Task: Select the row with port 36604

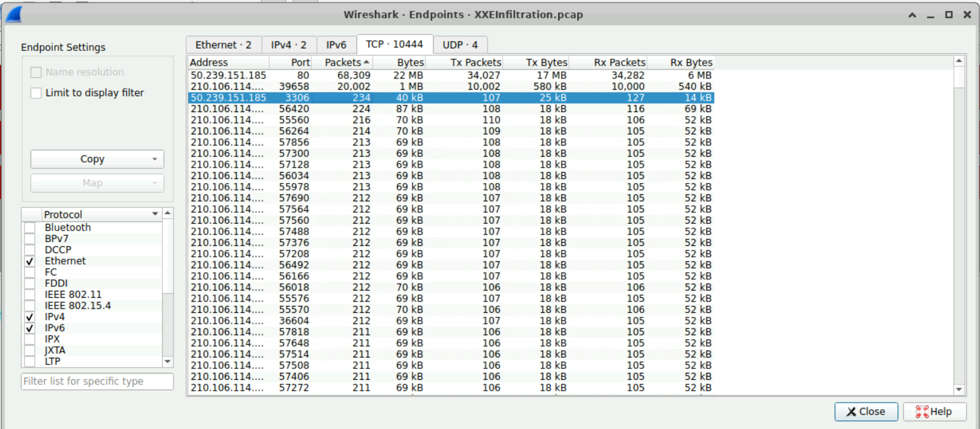Action: click(x=451, y=321)
